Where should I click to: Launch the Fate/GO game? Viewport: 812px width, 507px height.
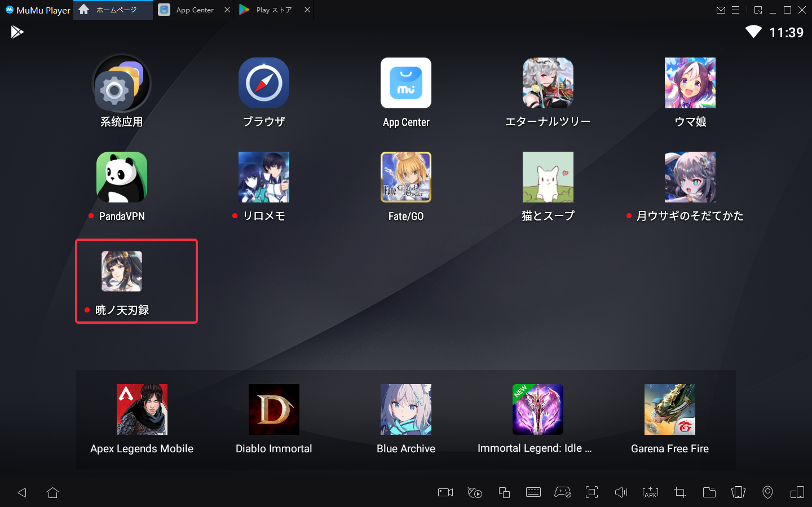point(406,177)
